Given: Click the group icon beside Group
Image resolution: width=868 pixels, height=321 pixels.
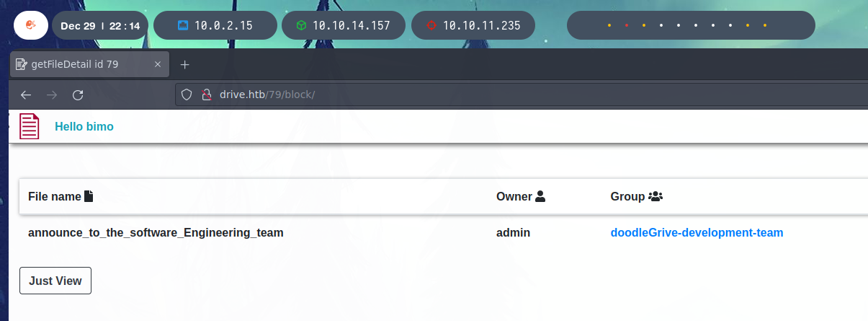Looking at the screenshot, I should [x=656, y=196].
